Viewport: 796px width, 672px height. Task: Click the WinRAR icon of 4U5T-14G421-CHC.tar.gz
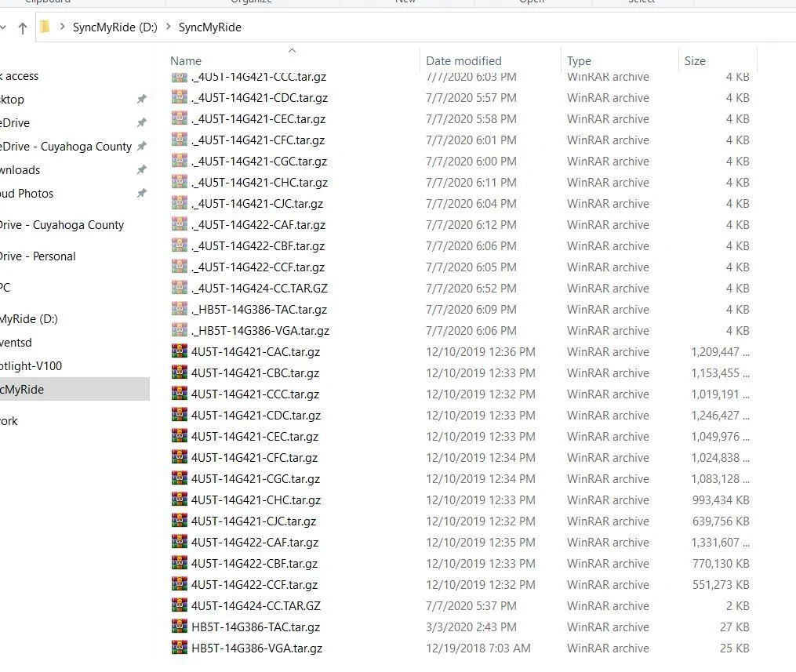point(180,499)
